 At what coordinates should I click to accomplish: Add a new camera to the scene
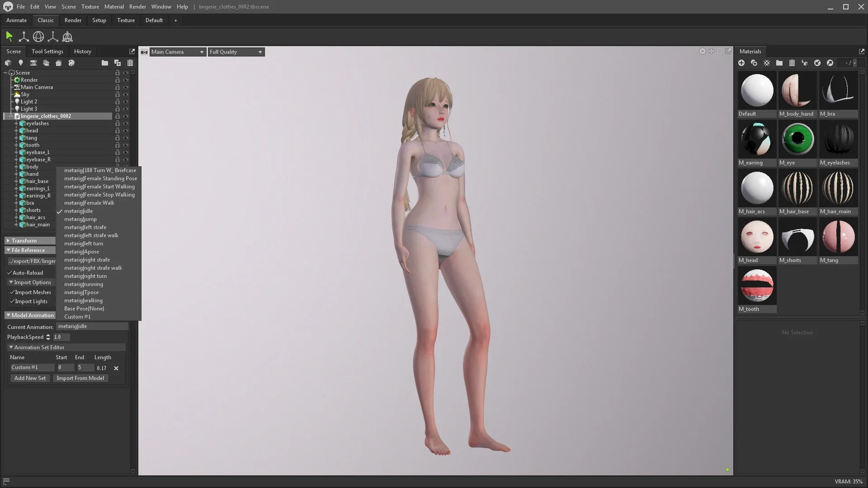[x=33, y=63]
